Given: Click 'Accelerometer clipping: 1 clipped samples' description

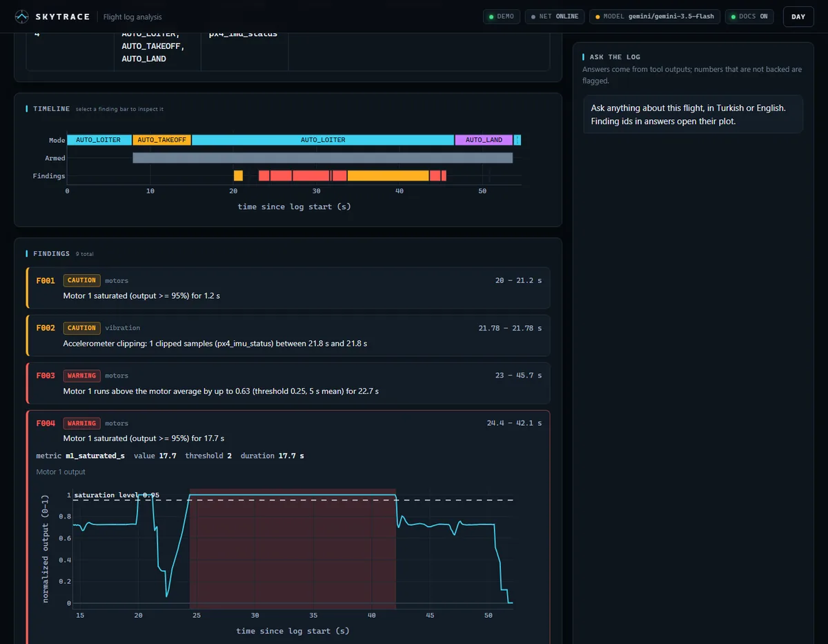Looking at the screenshot, I should (215, 343).
